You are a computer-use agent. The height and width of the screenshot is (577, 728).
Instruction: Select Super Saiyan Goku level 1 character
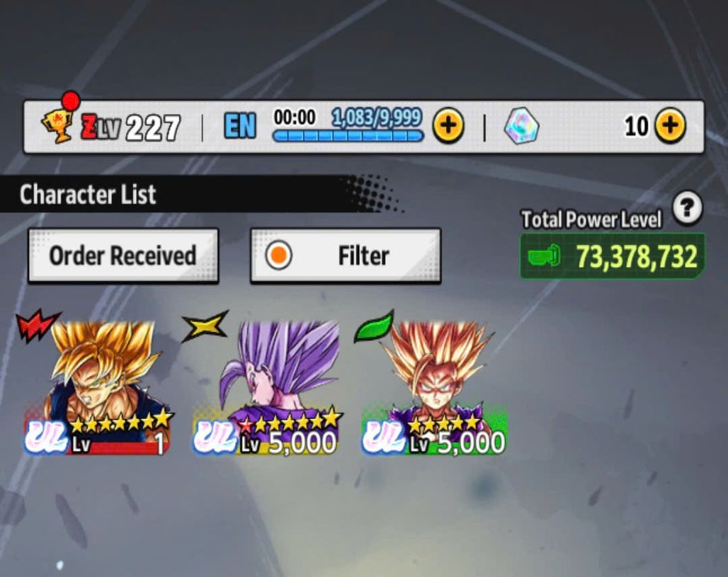(96, 387)
